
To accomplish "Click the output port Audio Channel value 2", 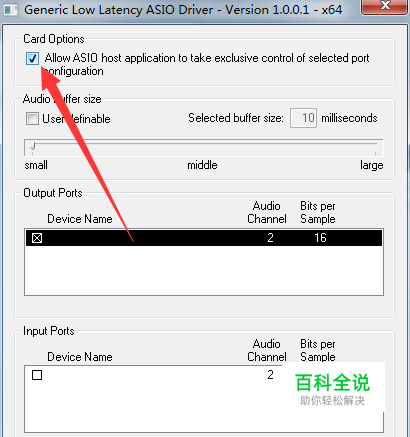I will [x=270, y=238].
